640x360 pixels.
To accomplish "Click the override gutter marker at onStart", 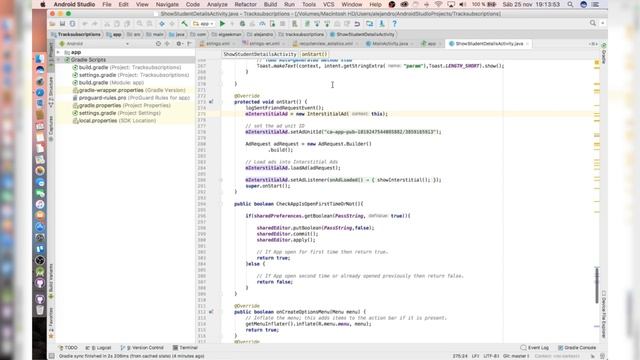I will (211, 102).
